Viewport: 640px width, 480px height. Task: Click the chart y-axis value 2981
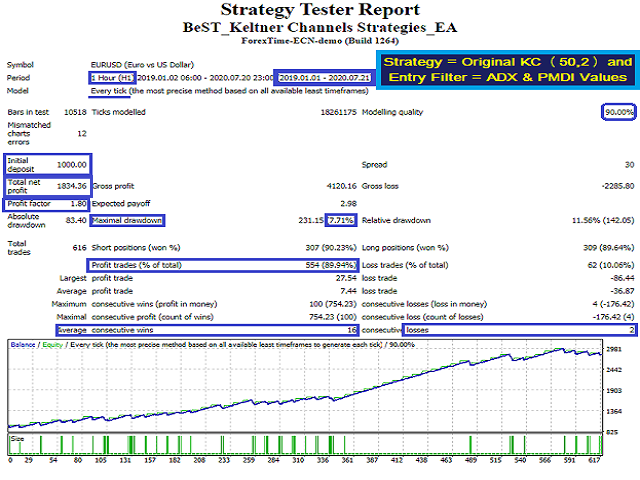click(x=614, y=349)
